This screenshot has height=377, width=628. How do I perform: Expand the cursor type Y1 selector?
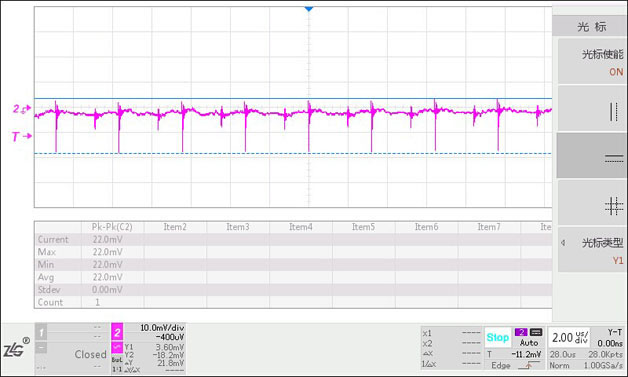[x=592, y=250]
